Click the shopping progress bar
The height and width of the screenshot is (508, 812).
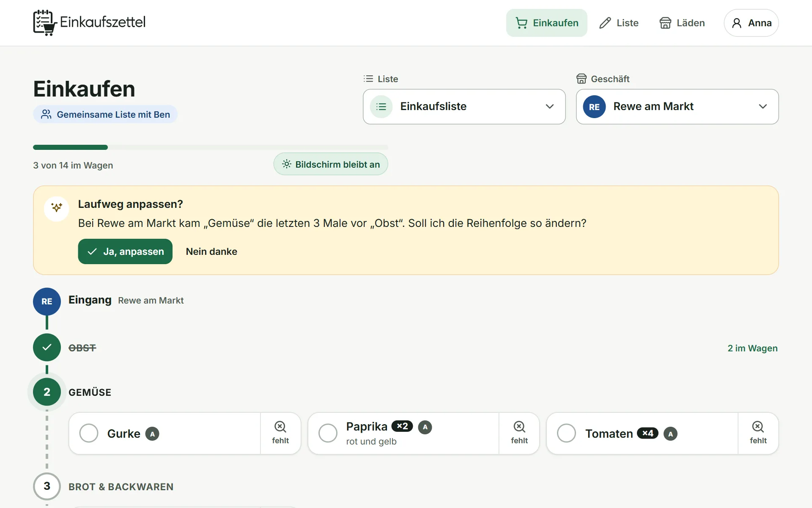coord(210,147)
